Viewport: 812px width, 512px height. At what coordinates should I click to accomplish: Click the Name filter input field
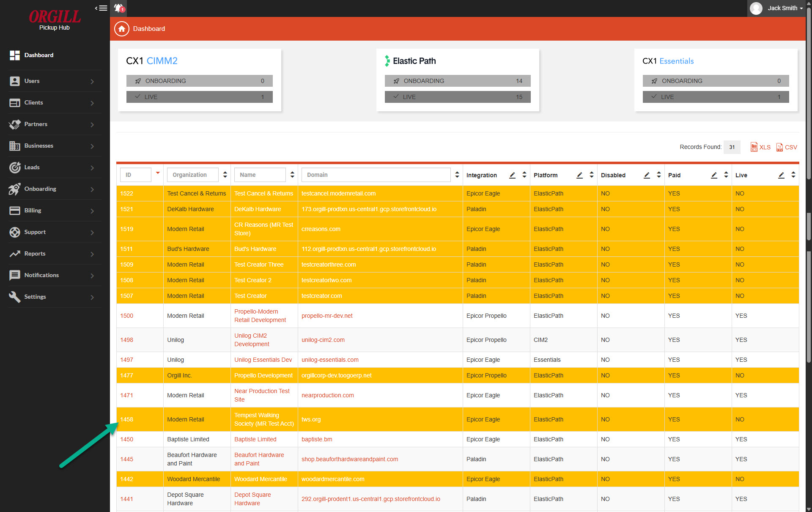pyautogui.click(x=260, y=175)
